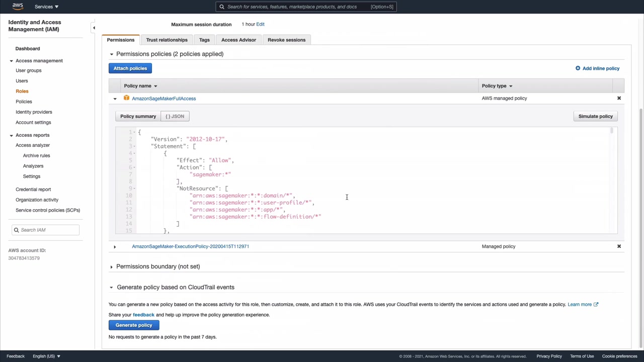Fold the NotResource array at line 9
The width and height of the screenshot is (644, 362).
tap(134, 189)
